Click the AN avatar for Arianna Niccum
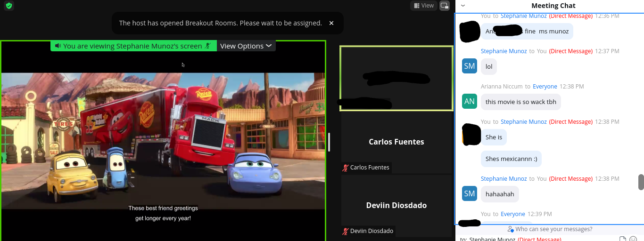 (x=470, y=101)
